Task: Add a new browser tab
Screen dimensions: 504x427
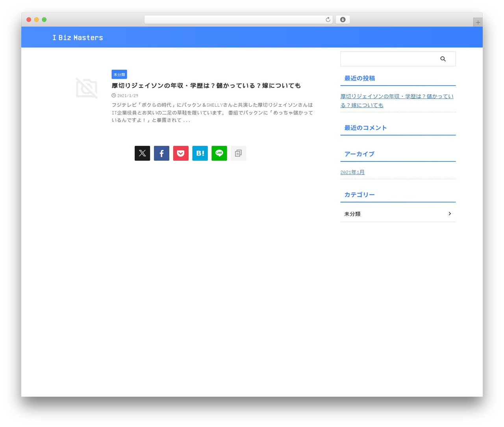Action: 478,22
